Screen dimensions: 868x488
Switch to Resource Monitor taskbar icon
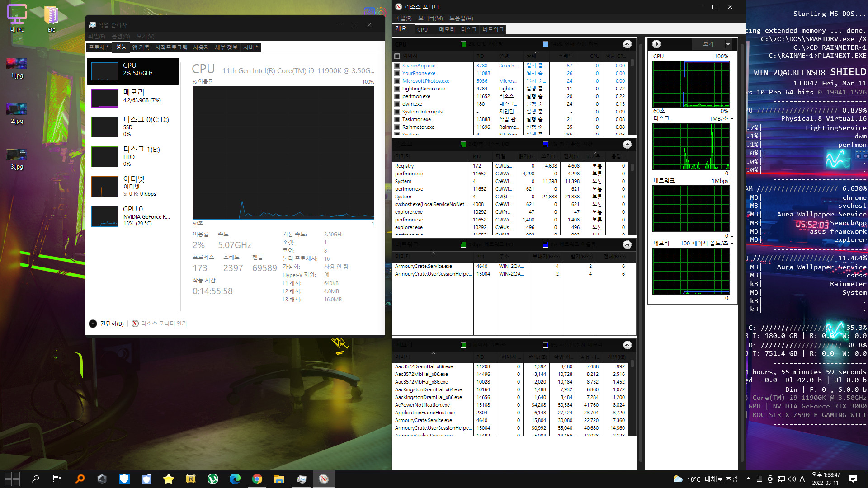[324, 479]
